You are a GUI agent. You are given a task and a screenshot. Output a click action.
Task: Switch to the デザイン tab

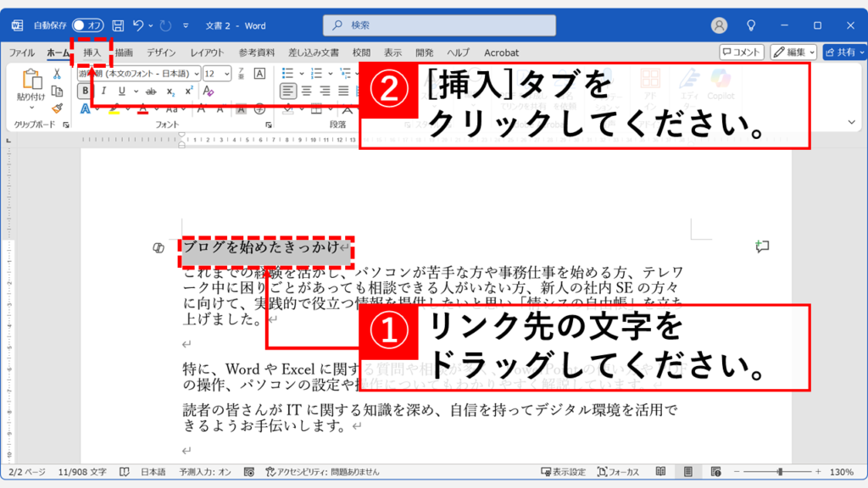point(161,53)
